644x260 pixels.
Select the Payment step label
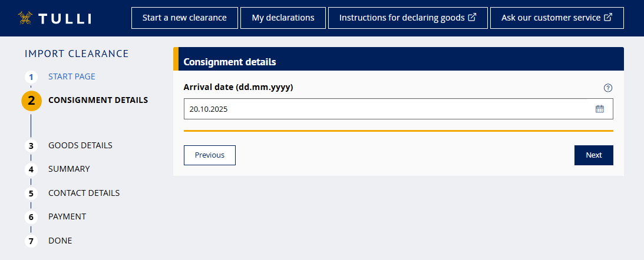click(67, 216)
